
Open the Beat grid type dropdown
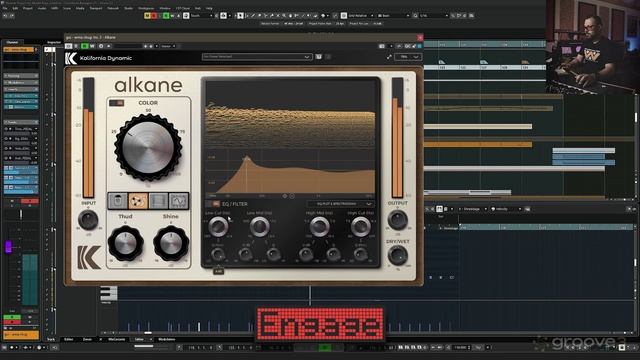pyautogui.click(x=393, y=16)
